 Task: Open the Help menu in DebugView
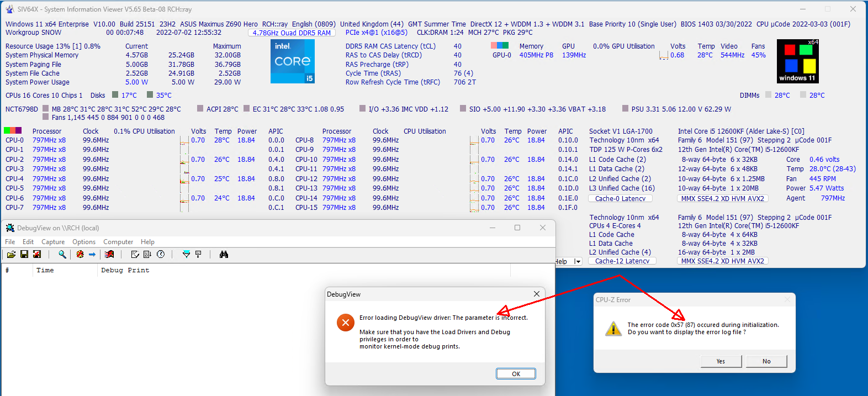point(147,242)
